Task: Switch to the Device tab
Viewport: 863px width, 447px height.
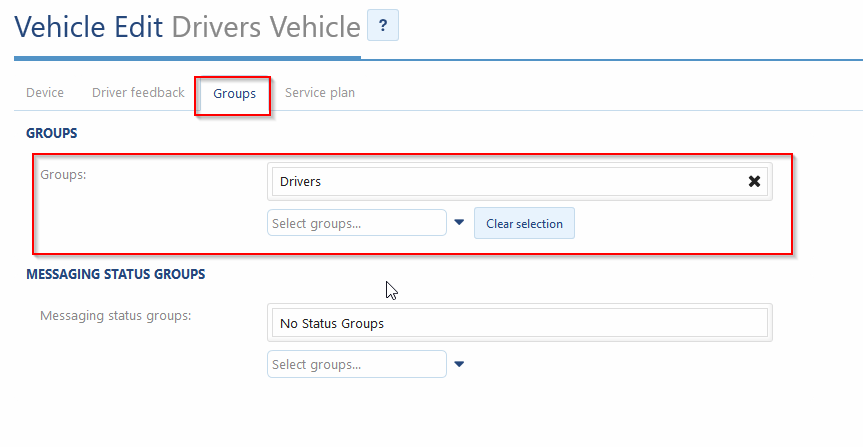Action: pyautogui.click(x=45, y=93)
